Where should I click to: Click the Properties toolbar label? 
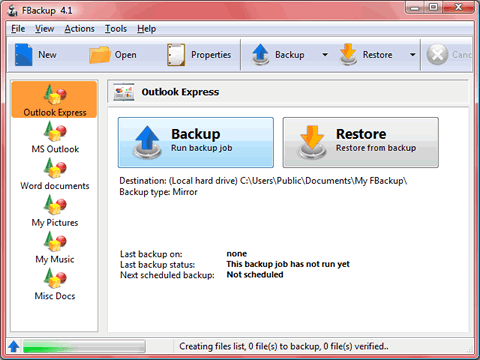pyautogui.click(x=211, y=55)
